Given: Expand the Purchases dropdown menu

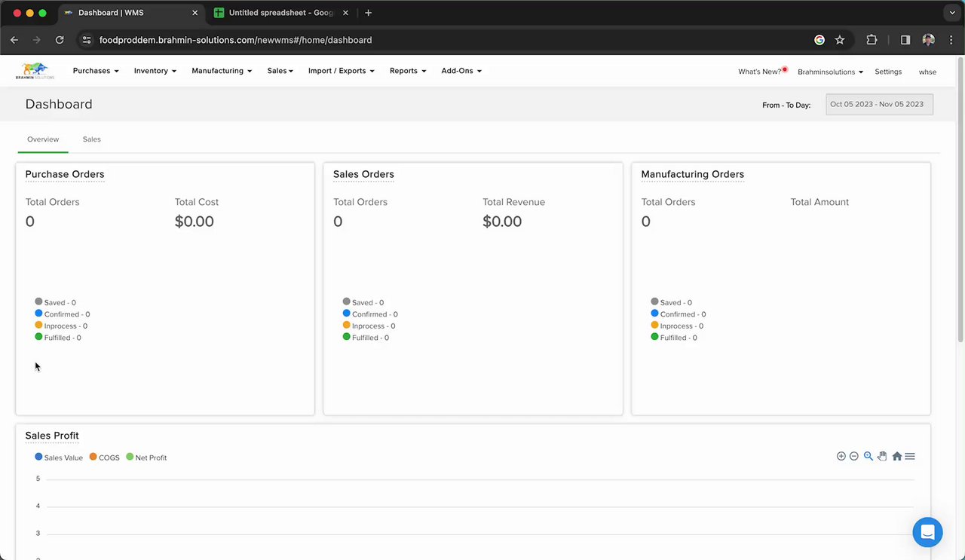Looking at the screenshot, I should pos(96,71).
